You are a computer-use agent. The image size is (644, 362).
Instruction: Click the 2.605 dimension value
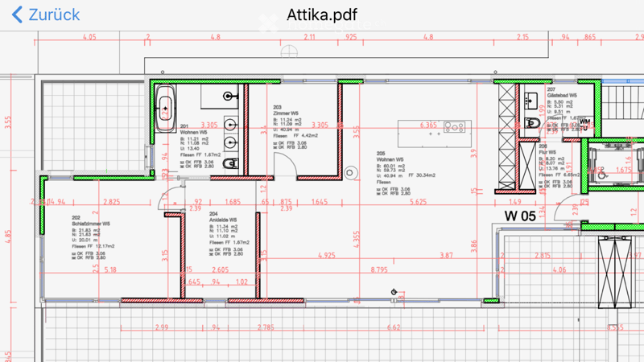click(220, 270)
